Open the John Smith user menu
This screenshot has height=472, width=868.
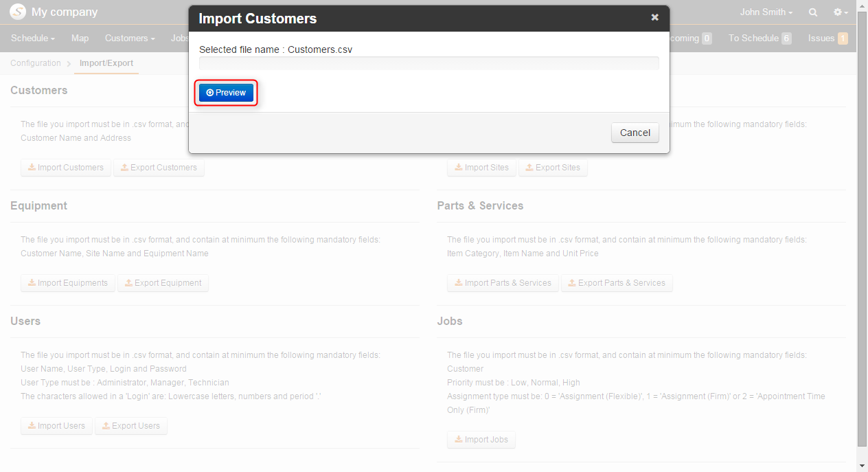pos(766,12)
